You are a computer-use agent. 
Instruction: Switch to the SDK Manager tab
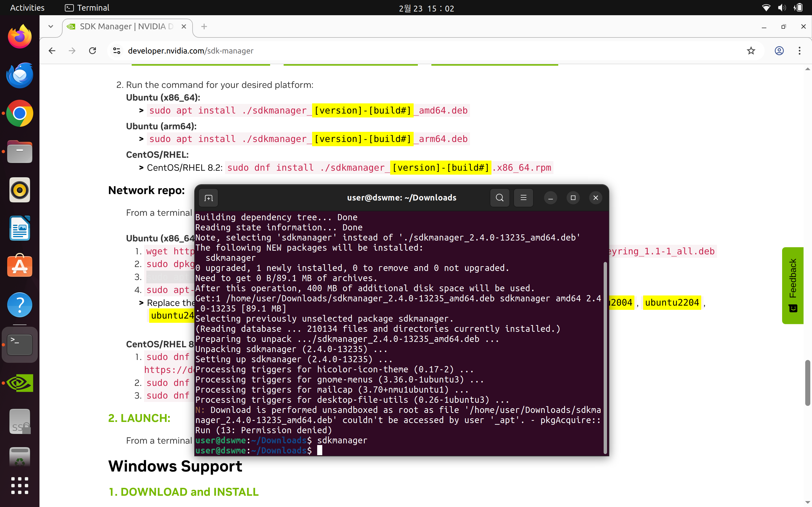pyautogui.click(x=126, y=26)
